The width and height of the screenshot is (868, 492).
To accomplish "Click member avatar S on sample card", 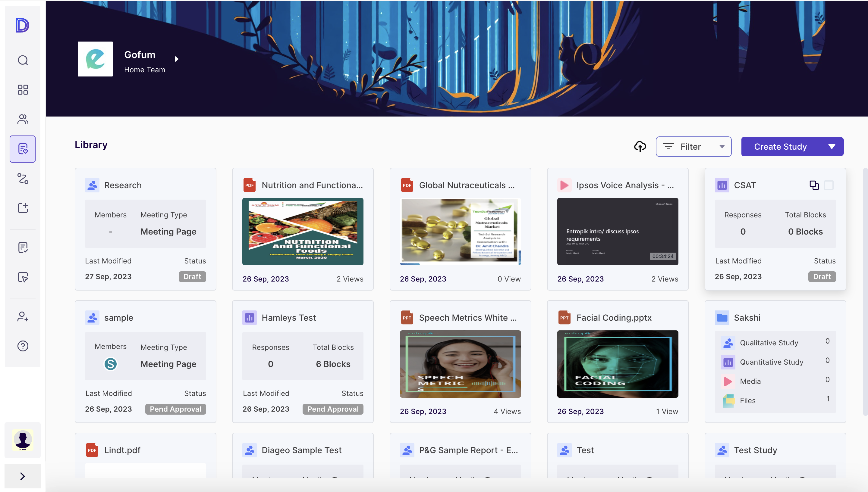I will [x=111, y=364].
